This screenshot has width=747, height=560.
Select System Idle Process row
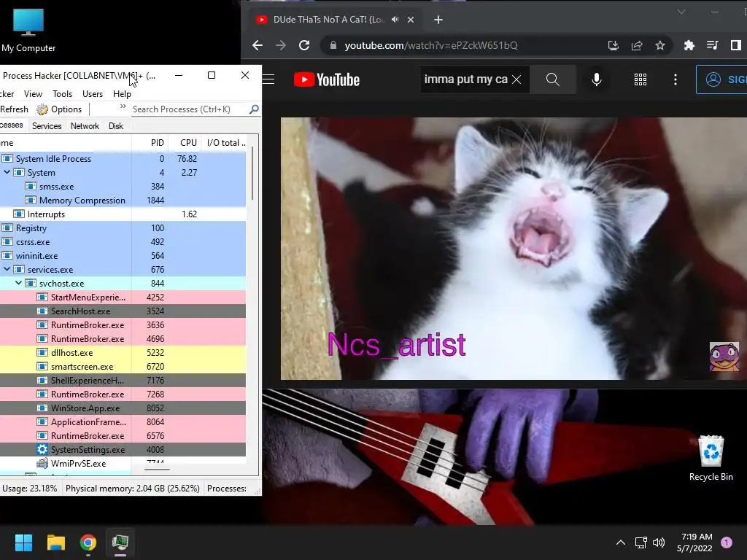[x=123, y=158]
